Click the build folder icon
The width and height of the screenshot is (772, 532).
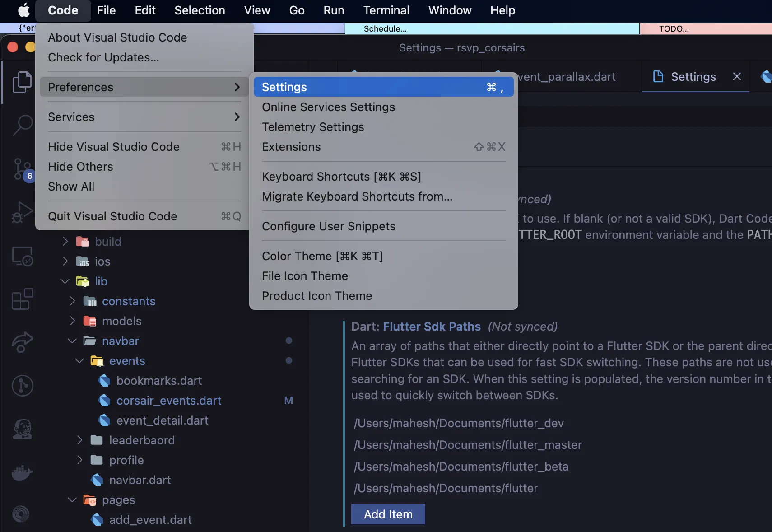[x=83, y=242]
